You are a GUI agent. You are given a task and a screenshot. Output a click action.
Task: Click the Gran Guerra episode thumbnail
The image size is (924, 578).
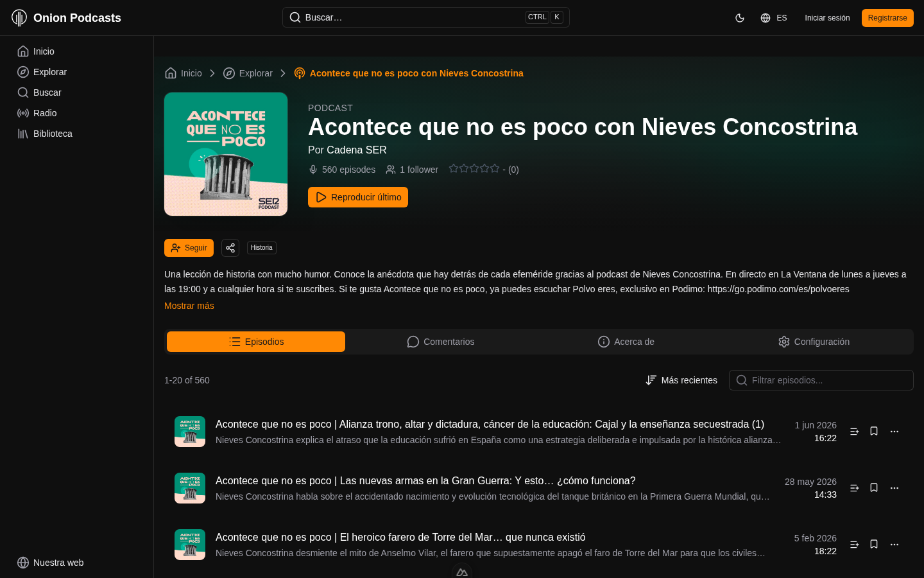(x=190, y=488)
